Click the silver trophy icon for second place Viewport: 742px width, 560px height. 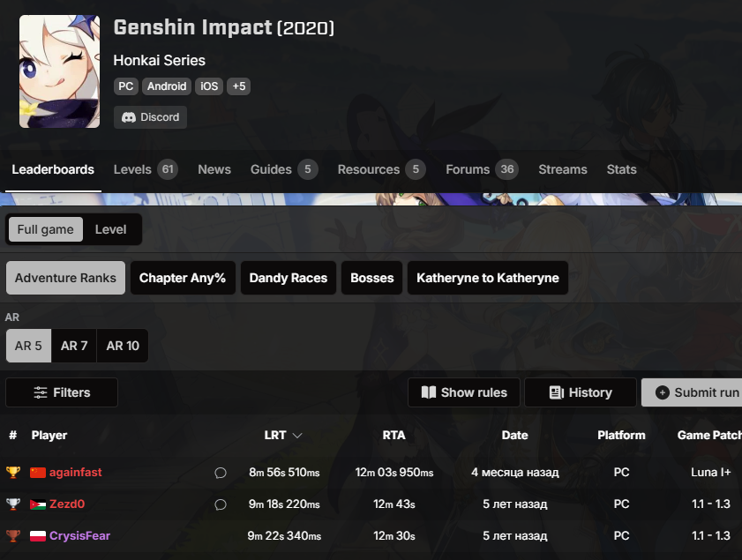(13, 504)
